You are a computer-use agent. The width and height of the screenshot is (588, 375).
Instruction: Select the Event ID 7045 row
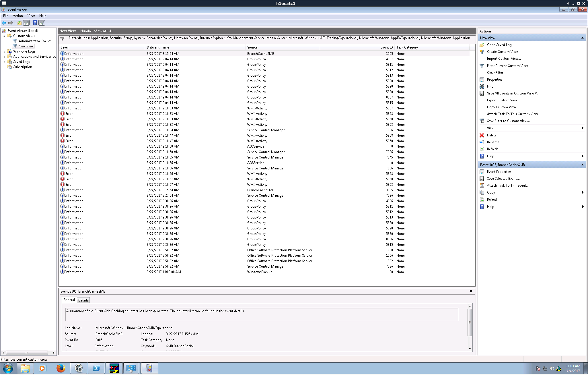coord(264,157)
